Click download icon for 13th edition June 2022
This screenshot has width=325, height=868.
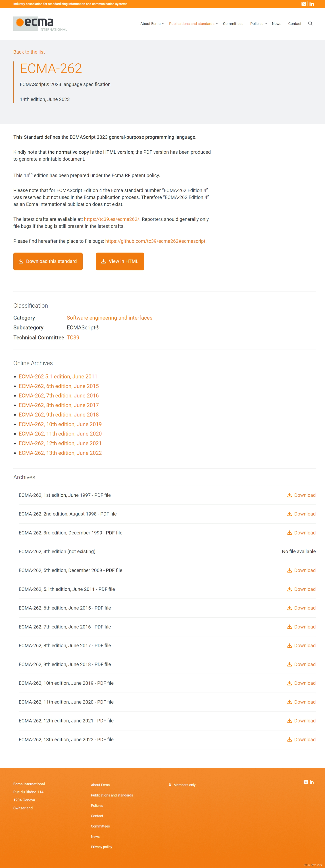click(289, 739)
